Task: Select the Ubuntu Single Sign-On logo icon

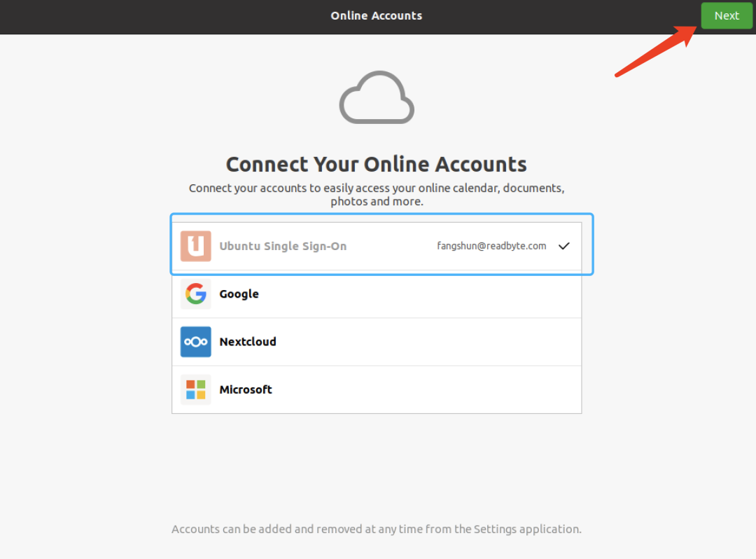Action: pyautogui.click(x=196, y=246)
